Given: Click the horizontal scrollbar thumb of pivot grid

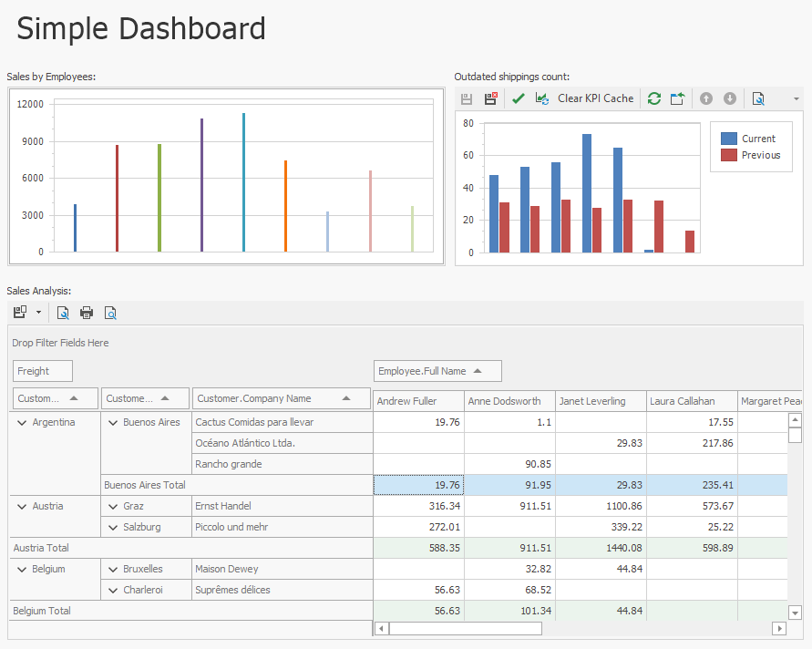Looking at the screenshot, I should (x=466, y=629).
